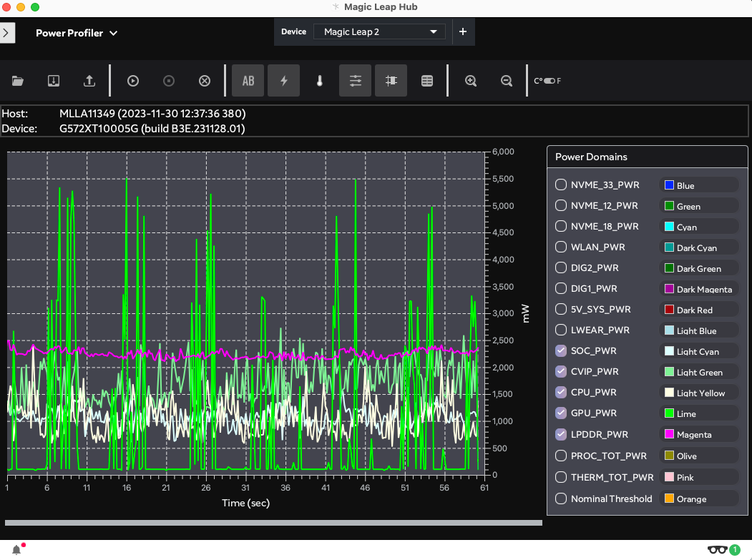Click the export upload icon
The width and height of the screenshot is (752, 560).
89,80
